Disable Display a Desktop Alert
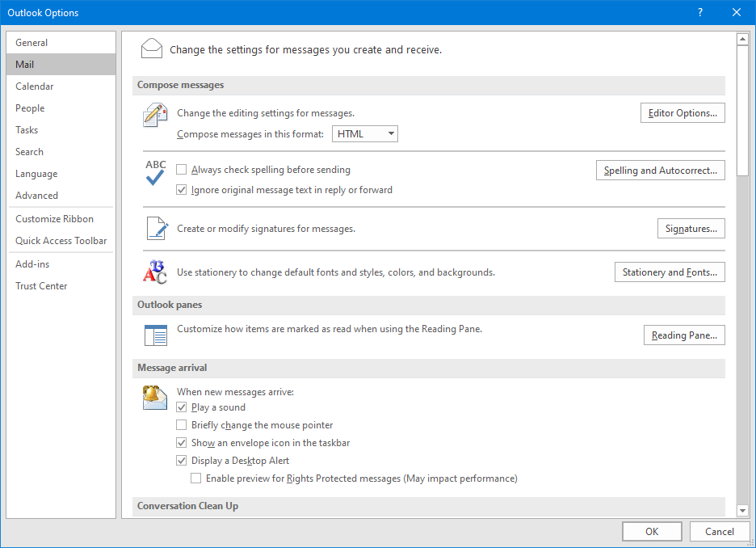The image size is (756, 548). tap(182, 461)
